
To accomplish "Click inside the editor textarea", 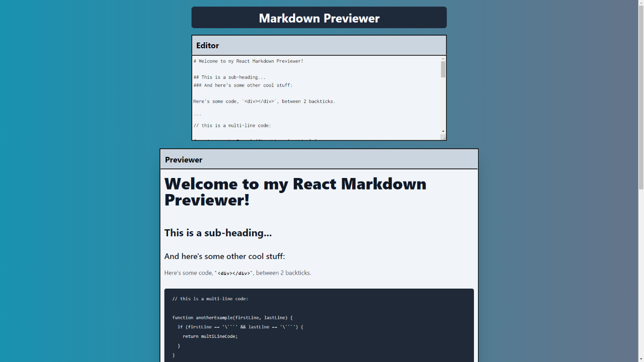I will tap(316, 98).
